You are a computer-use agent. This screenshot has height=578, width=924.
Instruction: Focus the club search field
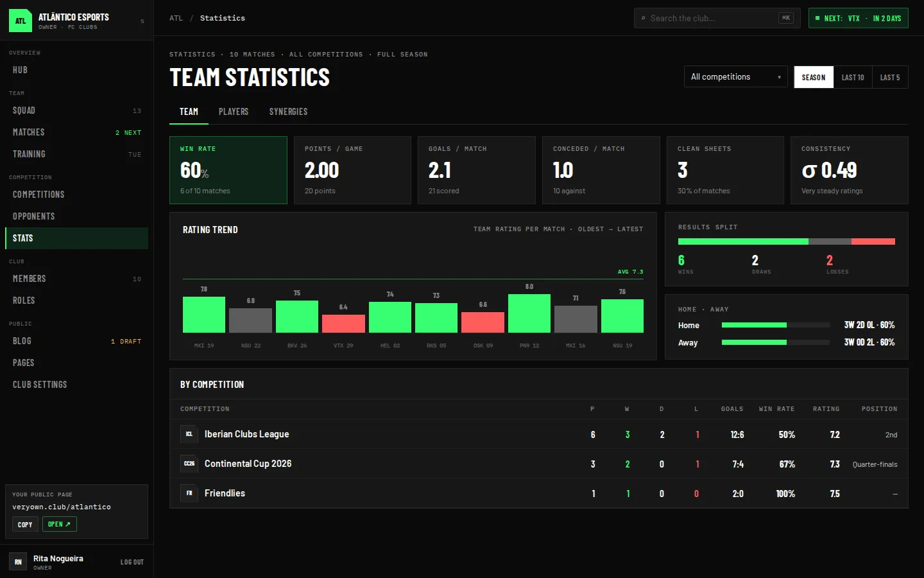pos(717,18)
